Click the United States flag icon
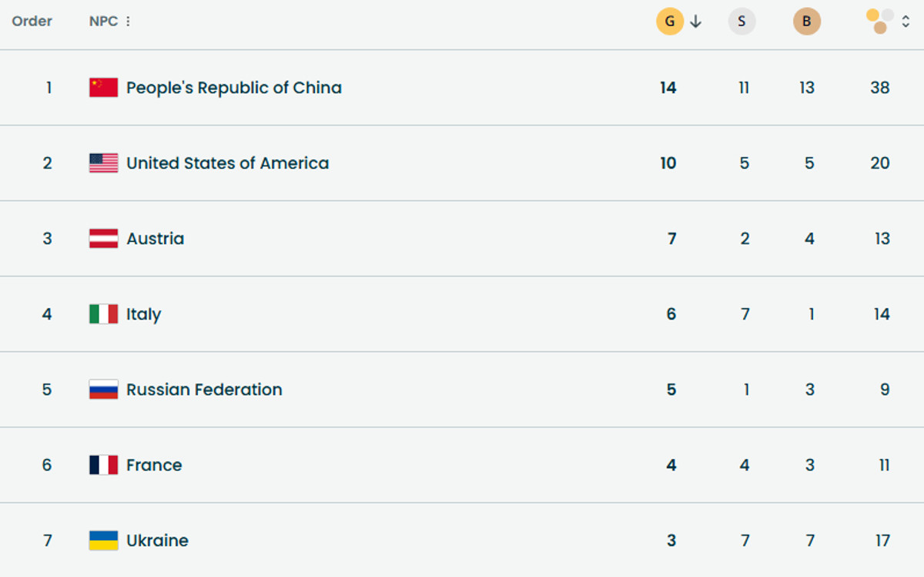924x577 pixels. click(103, 163)
